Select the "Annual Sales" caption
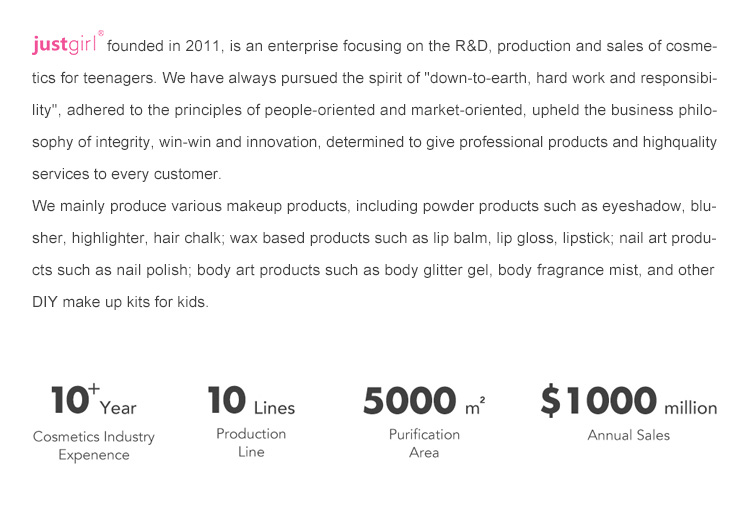750x525 pixels. click(x=628, y=435)
